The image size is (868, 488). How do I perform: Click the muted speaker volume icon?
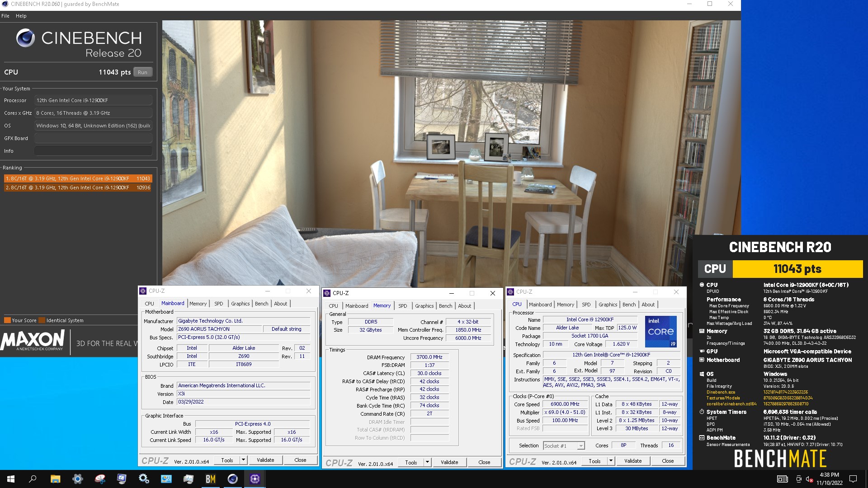tap(810, 479)
